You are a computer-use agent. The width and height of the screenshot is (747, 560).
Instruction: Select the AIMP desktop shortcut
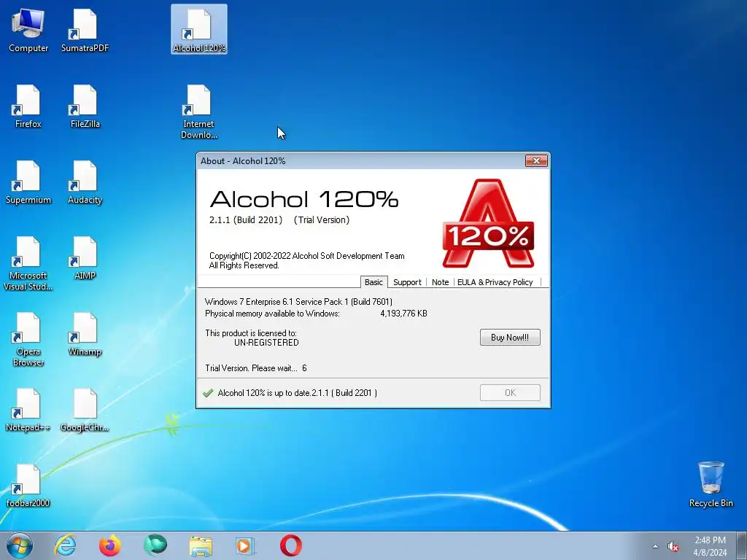85,259
